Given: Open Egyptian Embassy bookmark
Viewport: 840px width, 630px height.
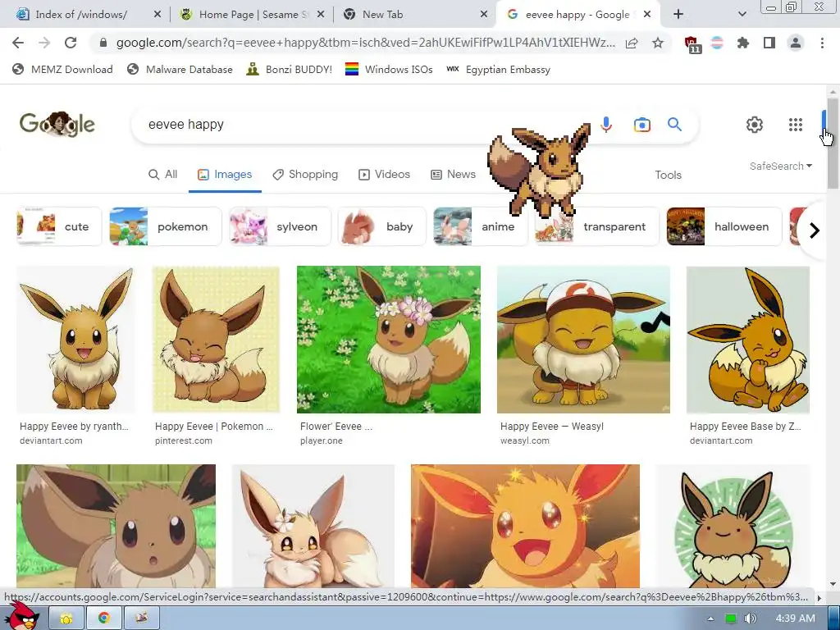Looking at the screenshot, I should pos(498,69).
